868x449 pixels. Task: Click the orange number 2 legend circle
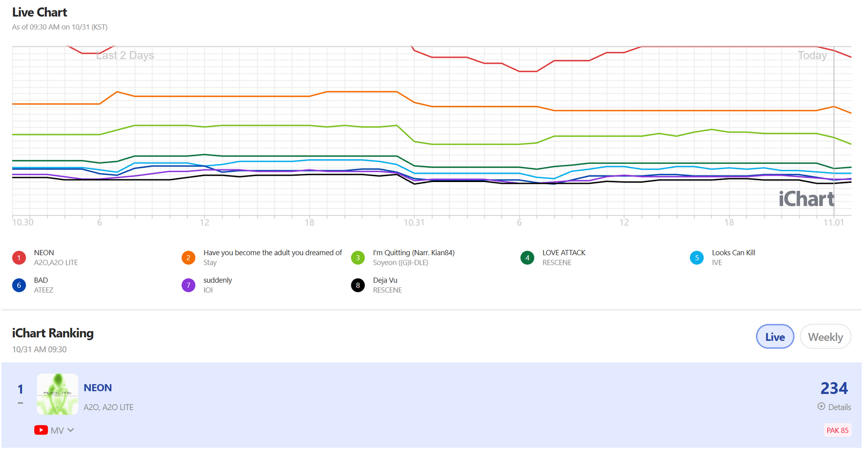pyautogui.click(x=189, y=258)
